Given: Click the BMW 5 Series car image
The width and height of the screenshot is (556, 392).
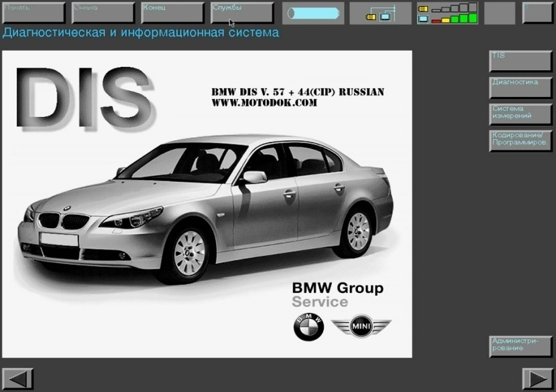Looking at the screenshot, I should click(x=205, y=209).
